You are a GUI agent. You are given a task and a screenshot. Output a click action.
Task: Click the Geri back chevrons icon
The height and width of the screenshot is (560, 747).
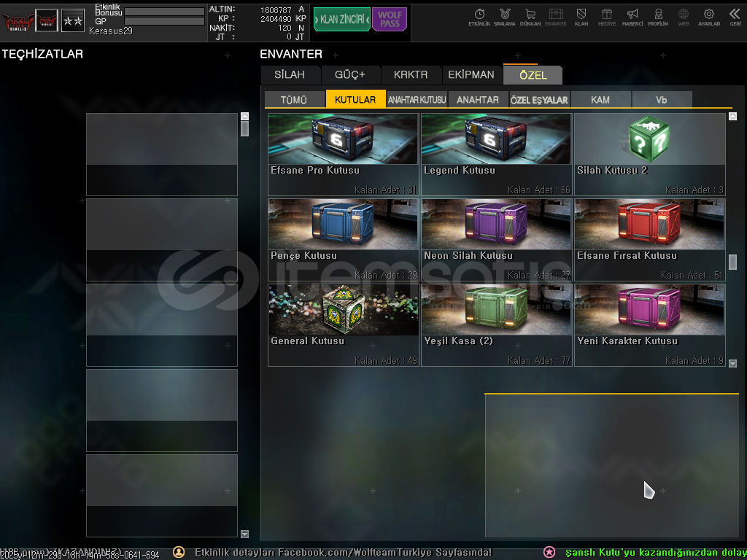pos(735,17)
